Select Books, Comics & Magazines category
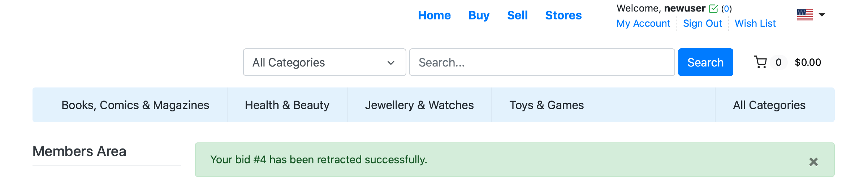Viewport: 868px width, 181px height. tap(135, 105)
